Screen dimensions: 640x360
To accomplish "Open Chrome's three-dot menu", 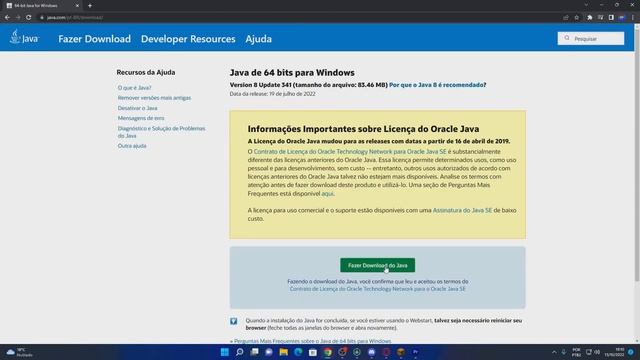I will point(633,18).
